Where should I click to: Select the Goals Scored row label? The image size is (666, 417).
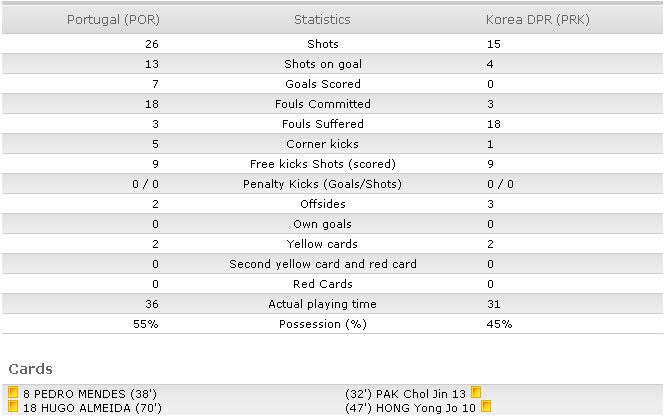tap(323, 84)
